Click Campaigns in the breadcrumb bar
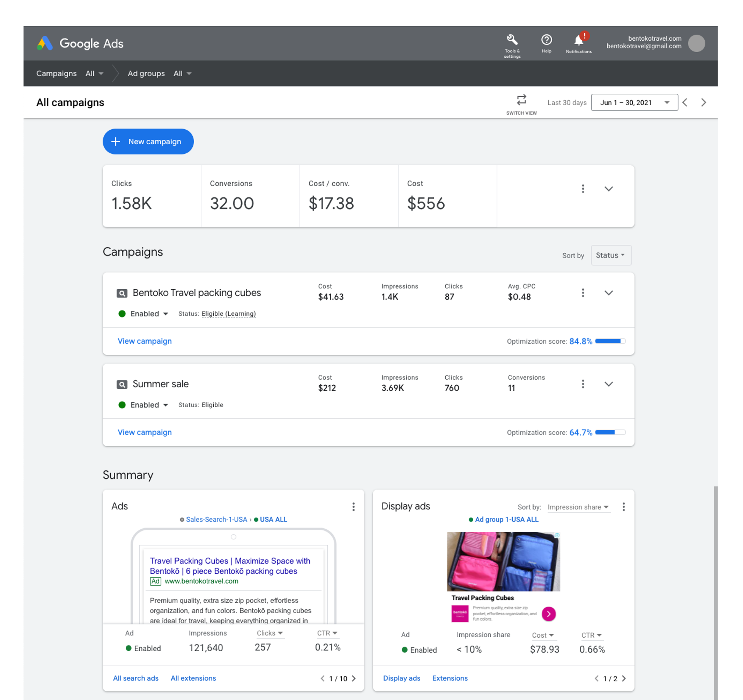Image resolution: width=743 pixels, height=700 pixels. pos(56,74)
